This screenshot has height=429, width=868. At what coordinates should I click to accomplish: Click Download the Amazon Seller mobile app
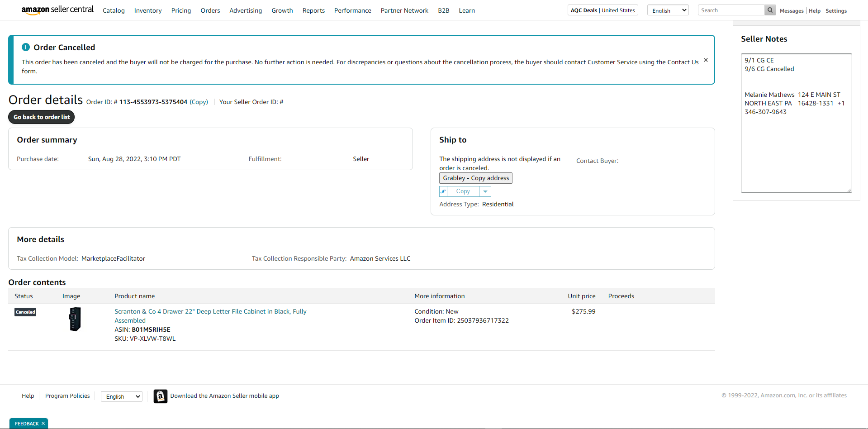tap(224, 396)
